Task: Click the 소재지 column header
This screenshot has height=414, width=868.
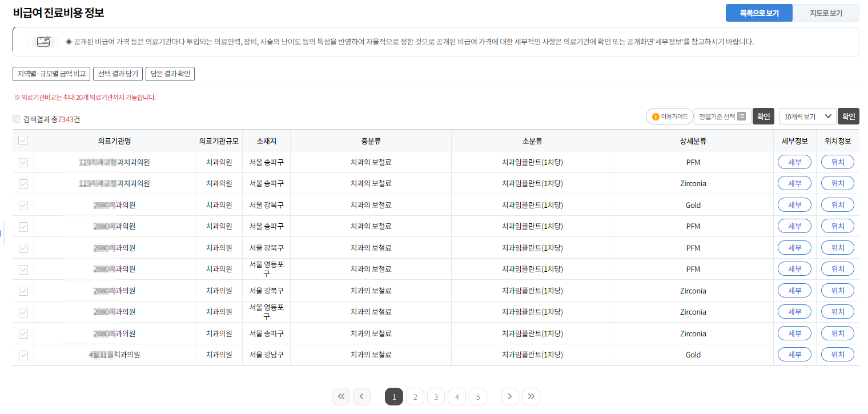Action: click(266, 140)
